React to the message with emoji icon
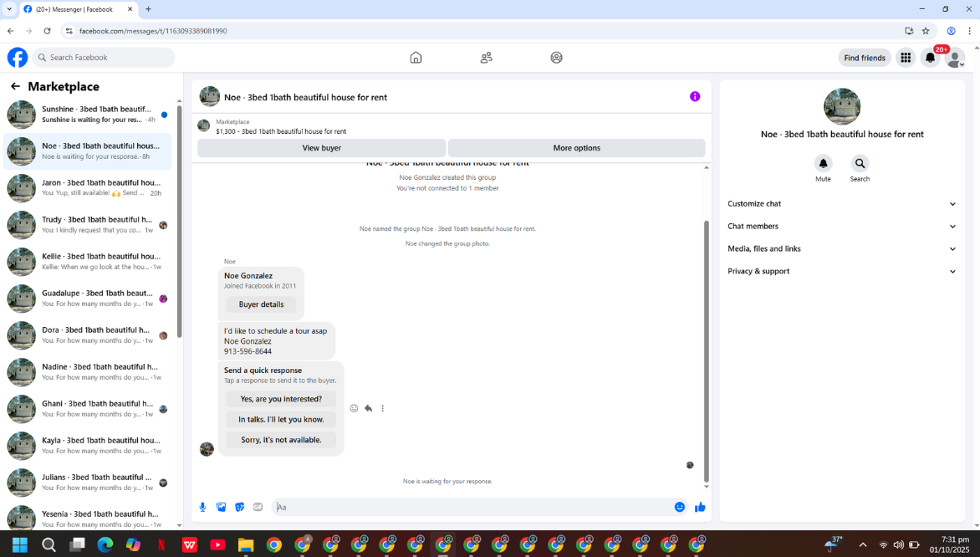 pos(354,408)
